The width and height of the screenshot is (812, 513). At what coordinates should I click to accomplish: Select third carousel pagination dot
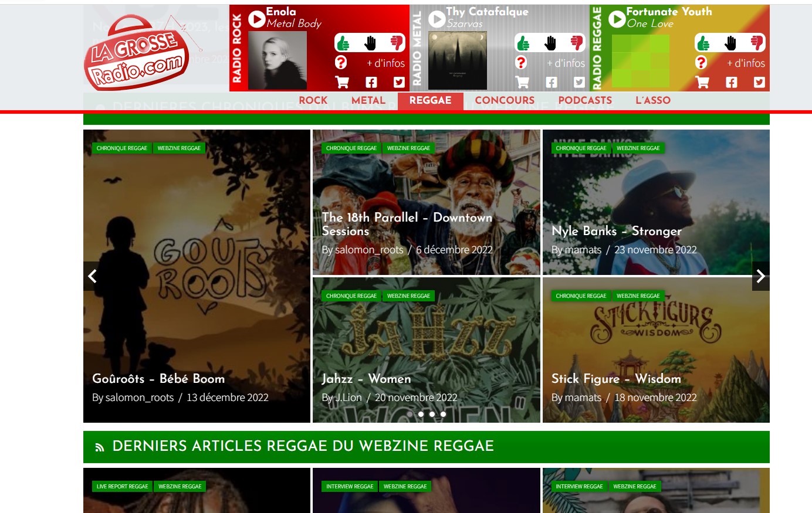tap(432, 414)
